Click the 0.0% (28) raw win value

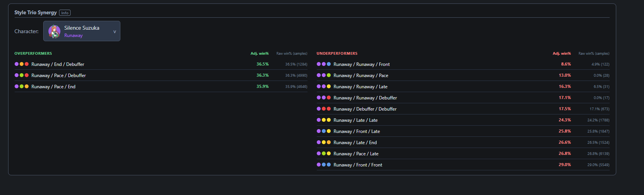point(602,76)
